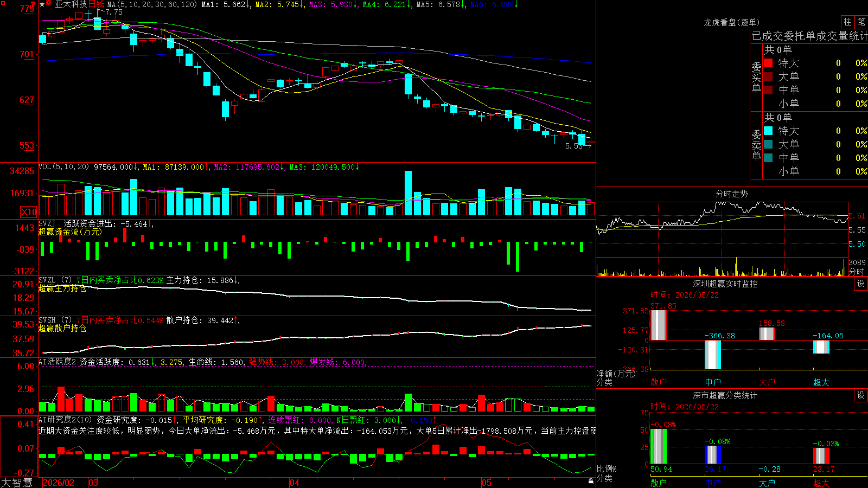This screenshot has width=868, height=488.
Task: Switch 龙虎看盘 to 笔 tick view
Action: pos(861,22)
